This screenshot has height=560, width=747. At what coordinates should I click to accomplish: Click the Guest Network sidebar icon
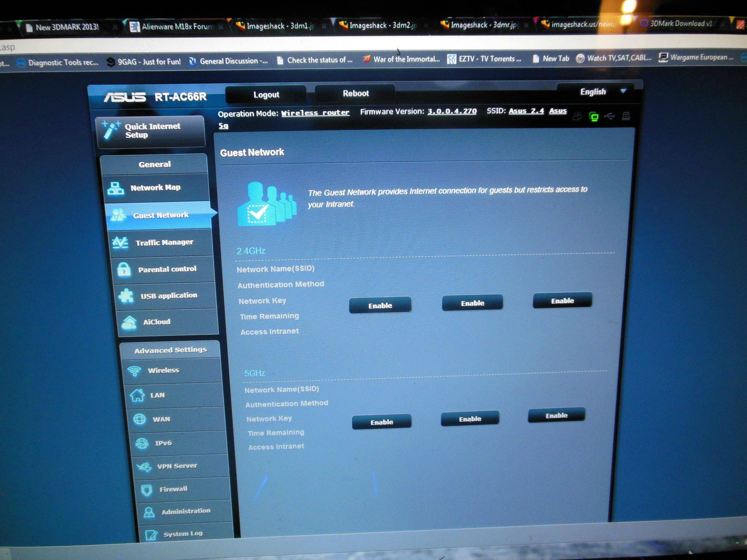[118, 215]
